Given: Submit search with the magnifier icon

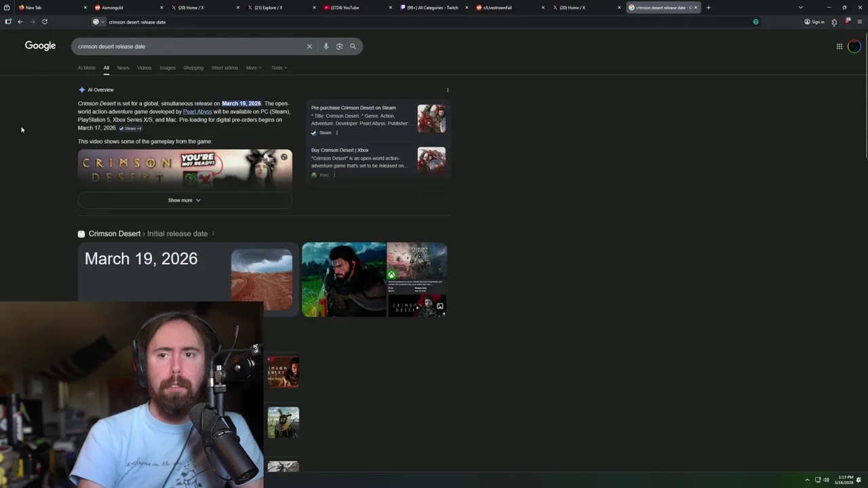Looking at the screenshot, I should point(353,47).
